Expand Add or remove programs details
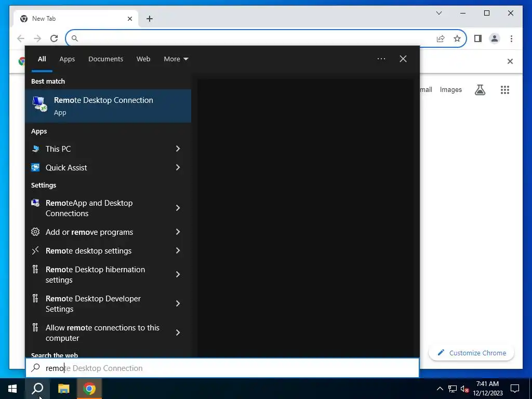The image size is (532, 399). [x=178, y=232]
